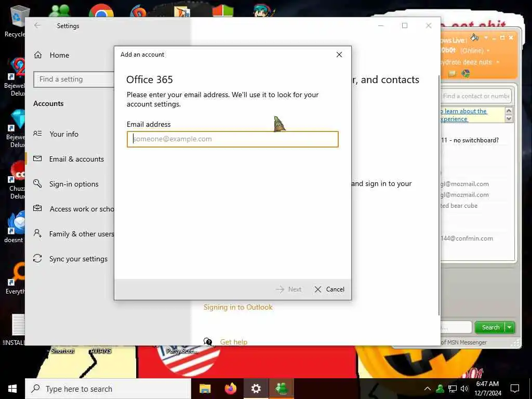Image resolution: width=532 pixels, height=399 pixels.
Task: Click Search button in Messenger window
Action: (x=490, y=327)
